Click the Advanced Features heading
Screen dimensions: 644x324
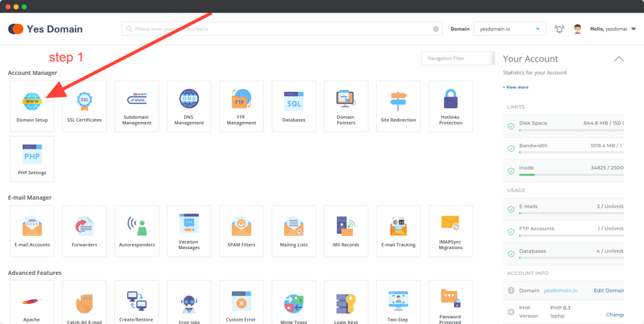35,272
